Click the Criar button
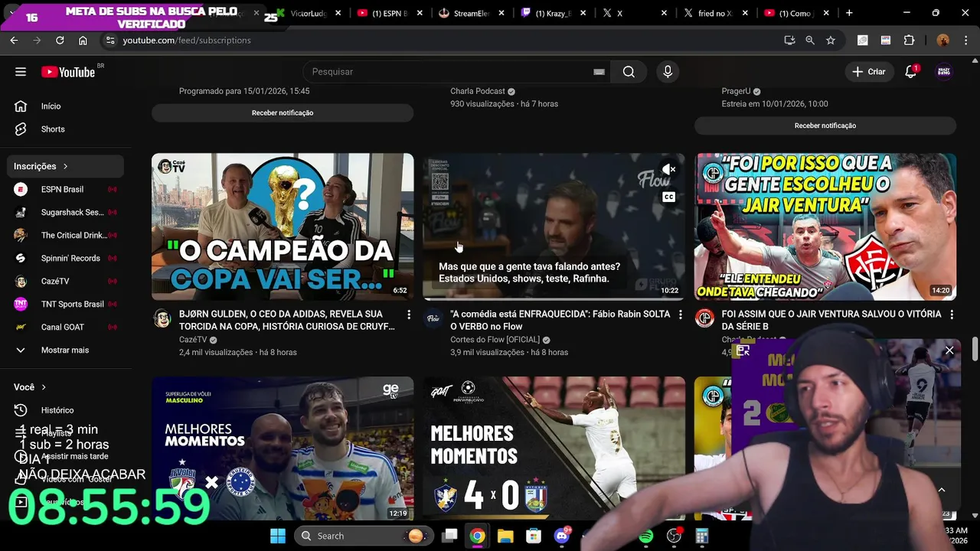 pos(869,72)
